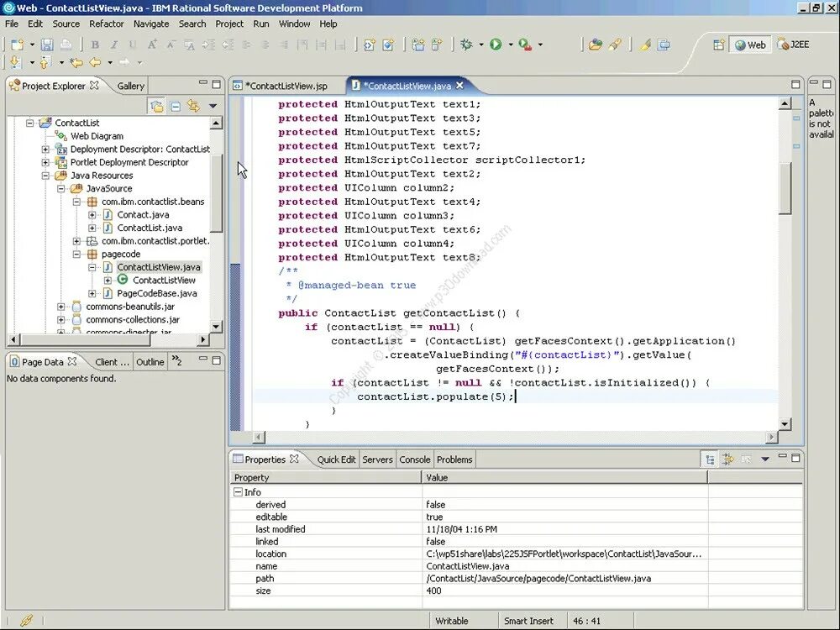Open the Quick Edit tab
This screenshot has width=840, height=630.
pos(336,459)
